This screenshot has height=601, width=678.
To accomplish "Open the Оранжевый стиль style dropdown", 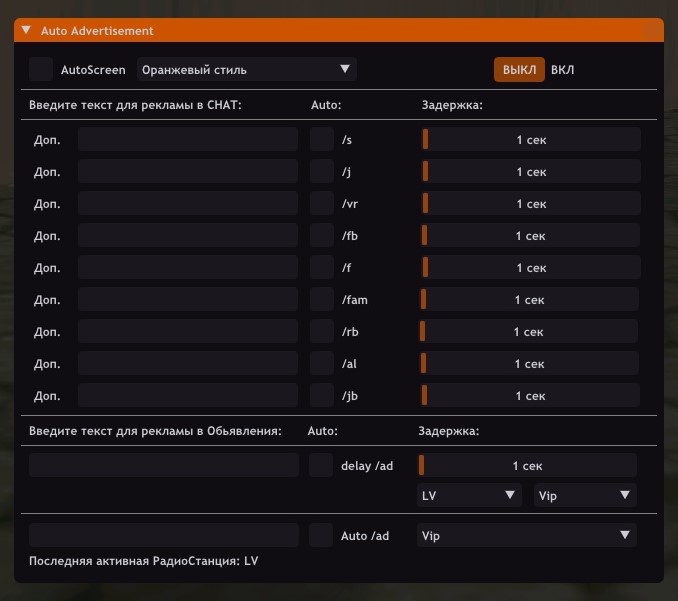I will (246, 70).
